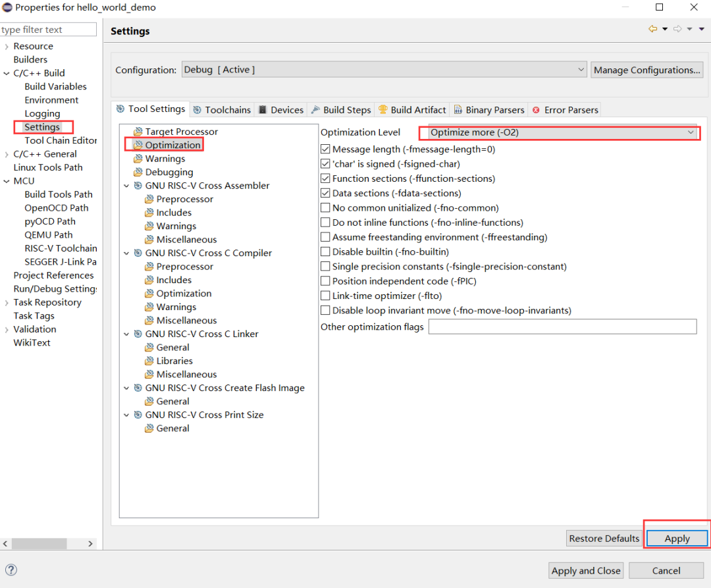The image size is (711, 588).
Task: Open the navigation view menu arrow
Action: pos(702,29)
